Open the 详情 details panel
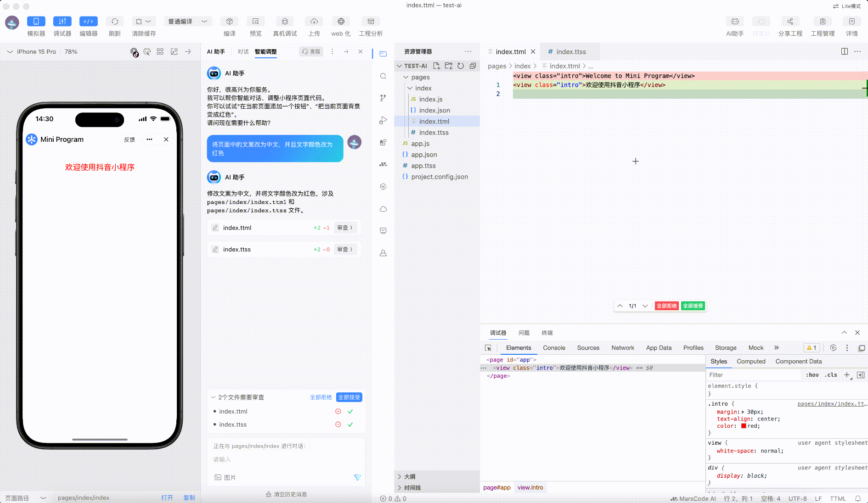 pos(851,22)
